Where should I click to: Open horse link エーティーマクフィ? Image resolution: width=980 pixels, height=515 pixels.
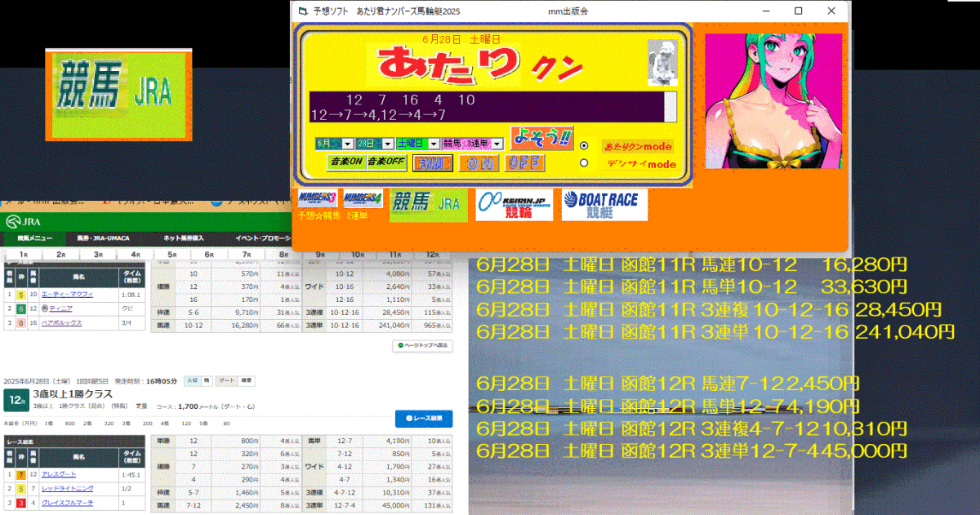point(67,294)
